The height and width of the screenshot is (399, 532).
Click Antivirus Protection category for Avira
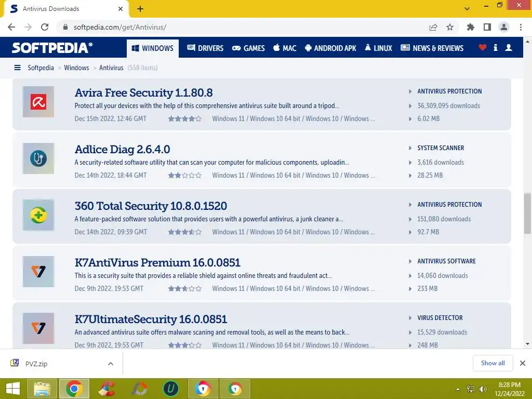(449, 91)
